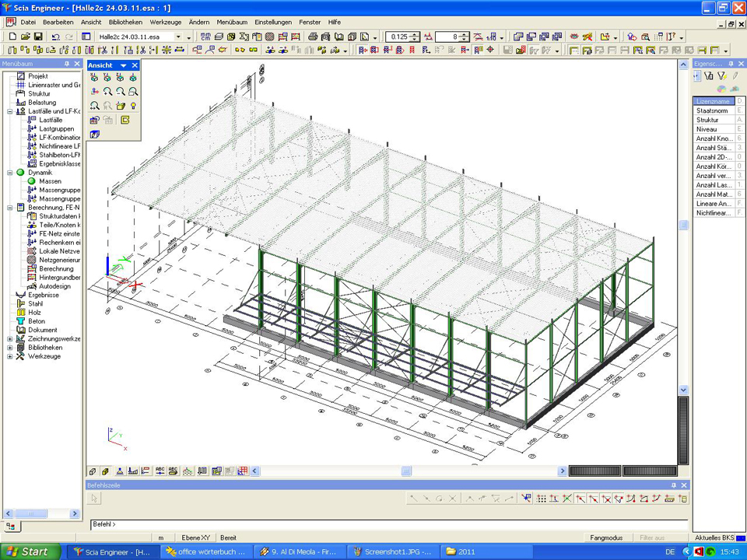Select Berechnung in the menu tree

pyautogui.click(x=56, y=268)
